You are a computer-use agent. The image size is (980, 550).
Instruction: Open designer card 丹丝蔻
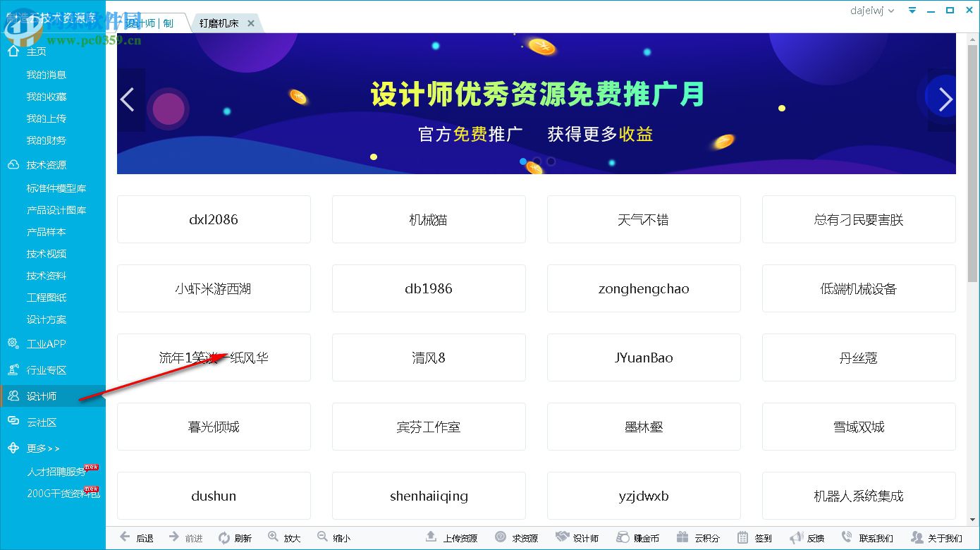point(859,357)
